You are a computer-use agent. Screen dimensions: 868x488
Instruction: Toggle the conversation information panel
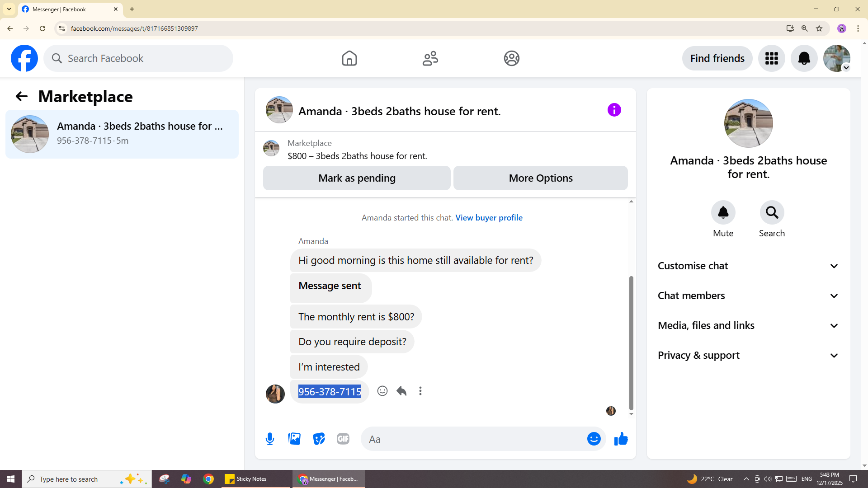pyautogui.click(x=614, y=110)
